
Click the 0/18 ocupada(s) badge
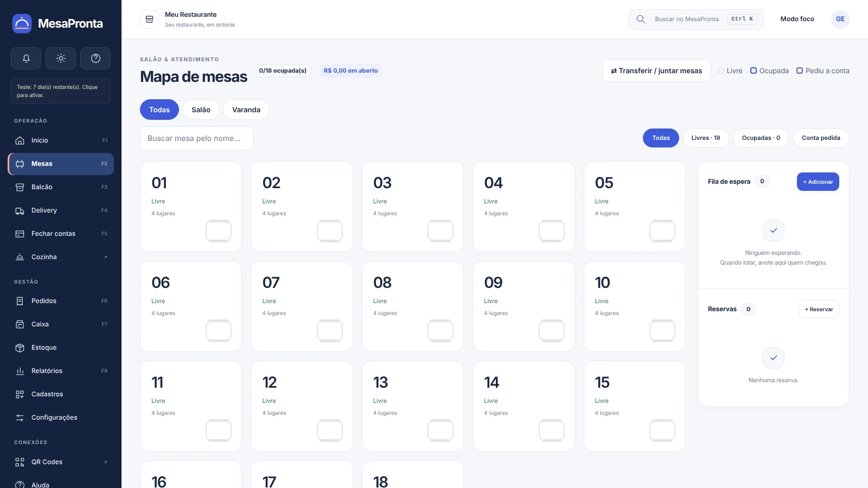click(x=283, y=70)
